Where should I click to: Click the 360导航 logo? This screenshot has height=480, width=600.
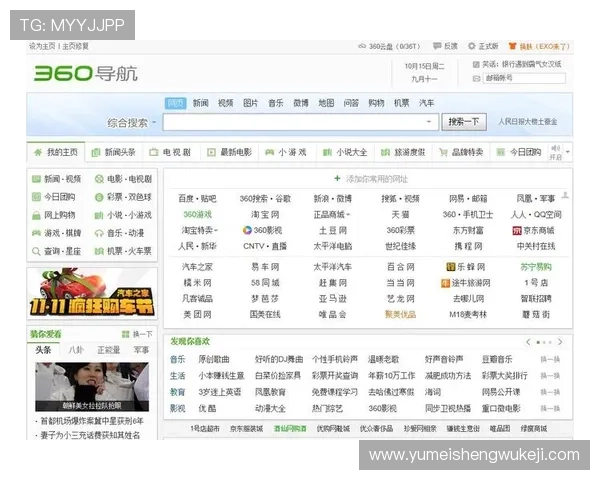click(x=86, y=73)
